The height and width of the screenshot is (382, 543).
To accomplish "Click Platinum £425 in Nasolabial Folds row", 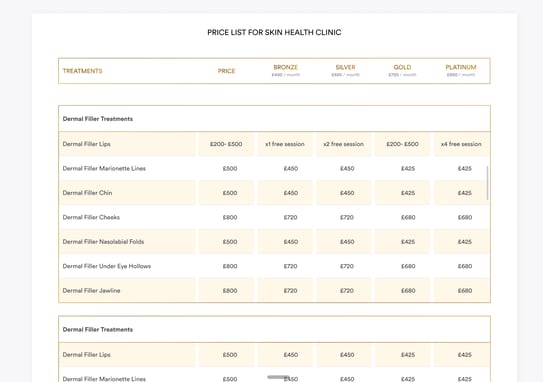I will 465,242.
